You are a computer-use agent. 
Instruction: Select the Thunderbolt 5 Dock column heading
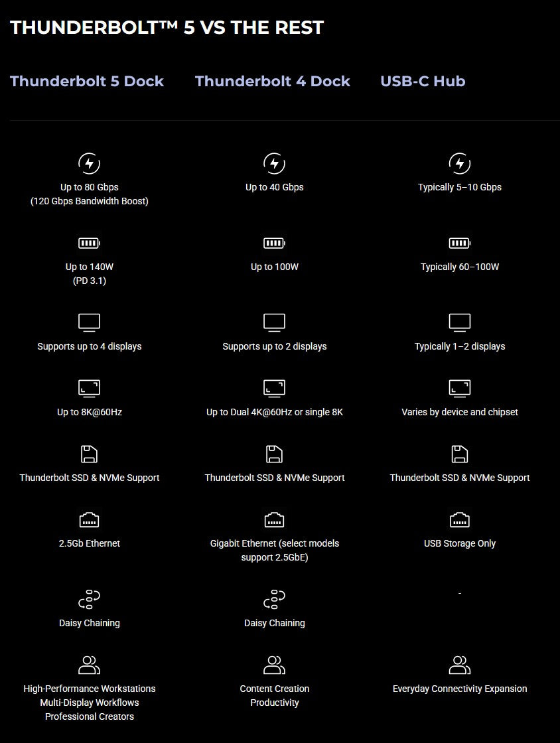click(87, 81)
